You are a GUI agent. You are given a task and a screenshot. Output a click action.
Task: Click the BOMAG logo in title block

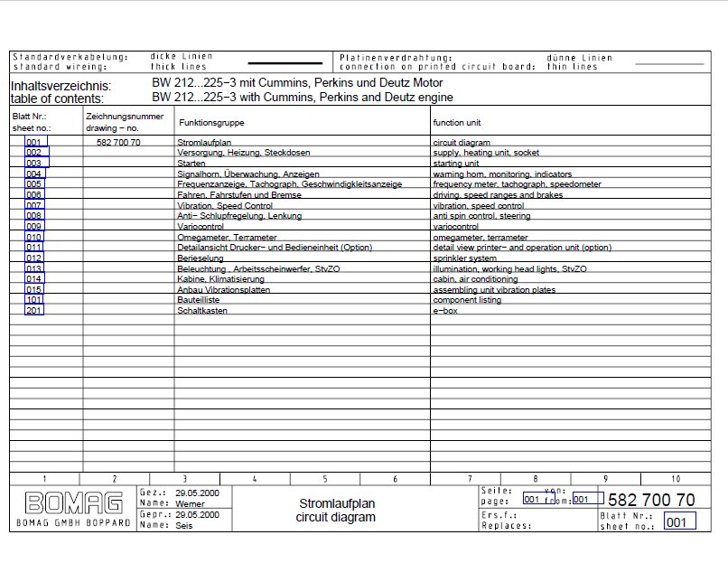point(74,503)
